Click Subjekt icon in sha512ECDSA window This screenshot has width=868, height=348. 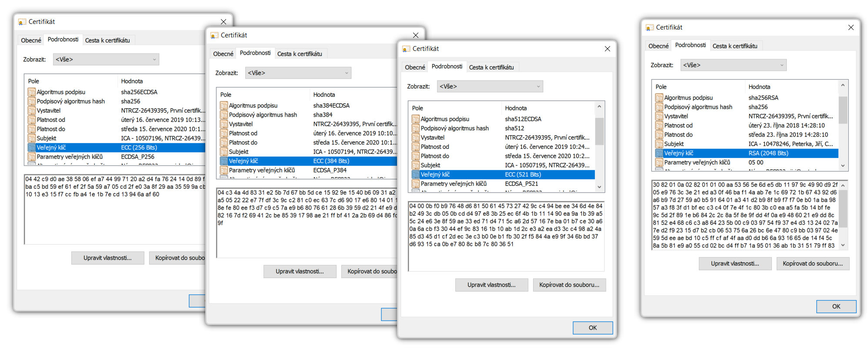click(415, 165)
